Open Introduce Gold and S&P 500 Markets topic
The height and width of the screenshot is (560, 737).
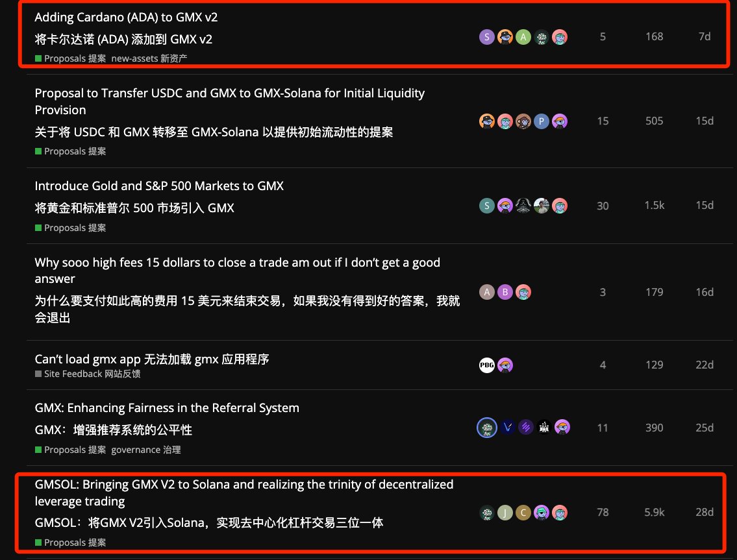point(159,186)
